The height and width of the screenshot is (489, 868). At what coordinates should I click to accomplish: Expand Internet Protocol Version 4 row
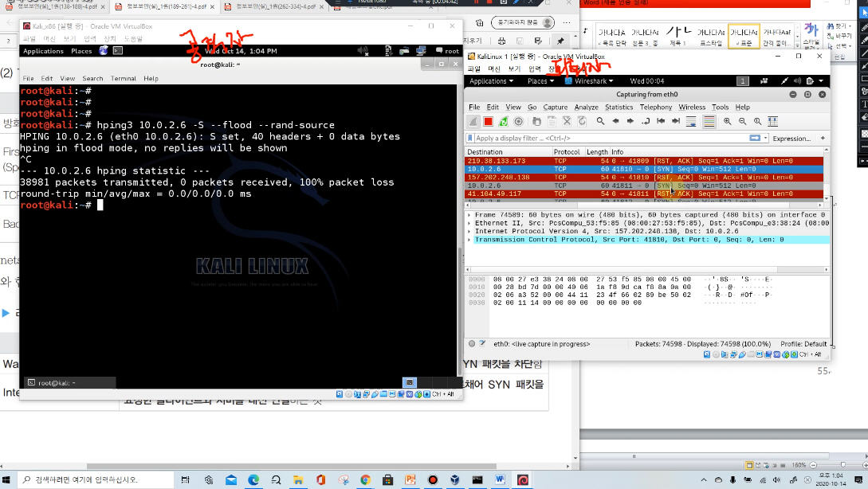click(x=469, y=232)
